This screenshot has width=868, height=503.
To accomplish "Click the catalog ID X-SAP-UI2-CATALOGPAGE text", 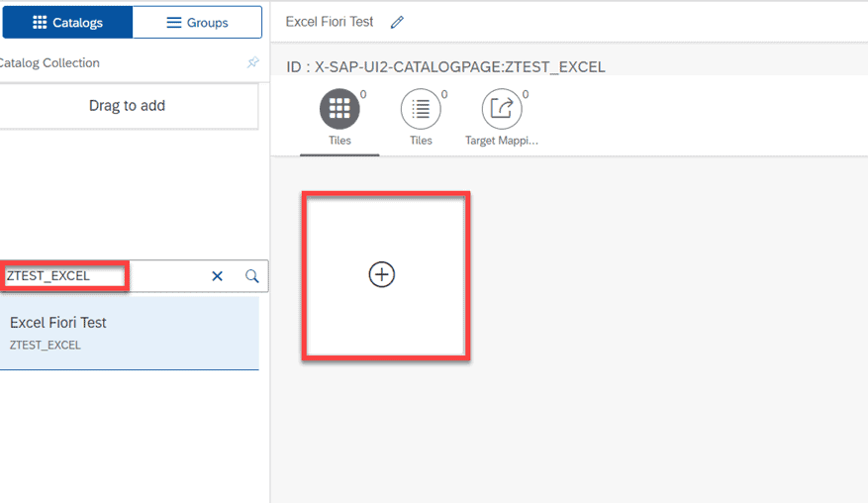I will coord(445,67).
